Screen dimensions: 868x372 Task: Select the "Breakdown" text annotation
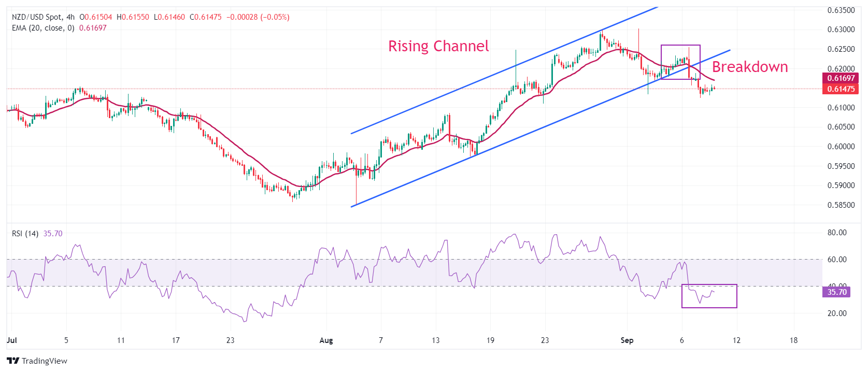pos(749,67)
